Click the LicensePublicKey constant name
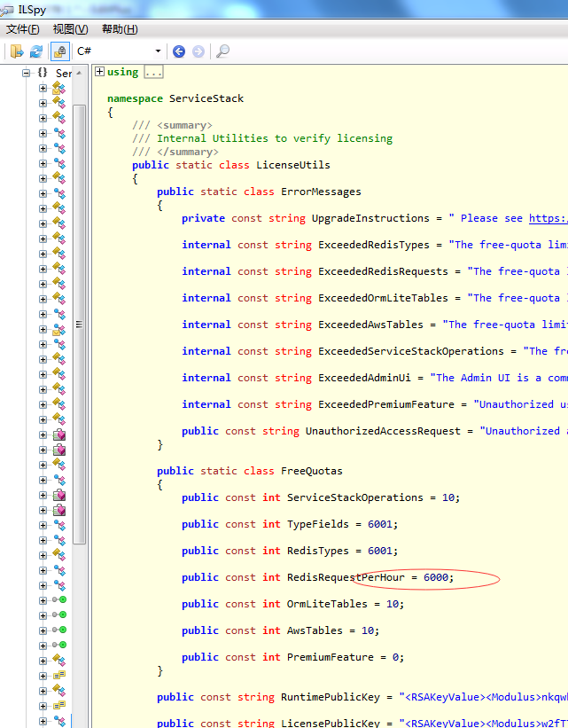Viewport: 568px width, 728px height. [x=330, y=723]
